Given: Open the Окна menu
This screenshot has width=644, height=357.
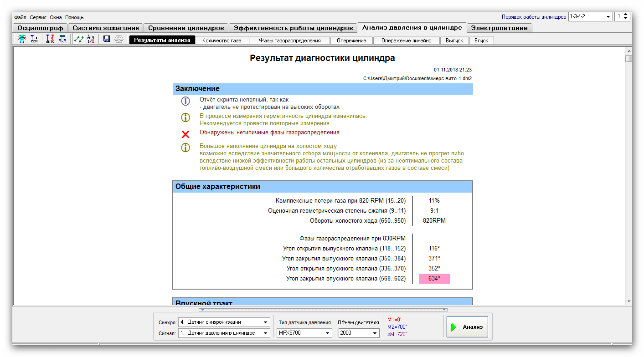Looking at the screenshot, I should tap(56, 17).
